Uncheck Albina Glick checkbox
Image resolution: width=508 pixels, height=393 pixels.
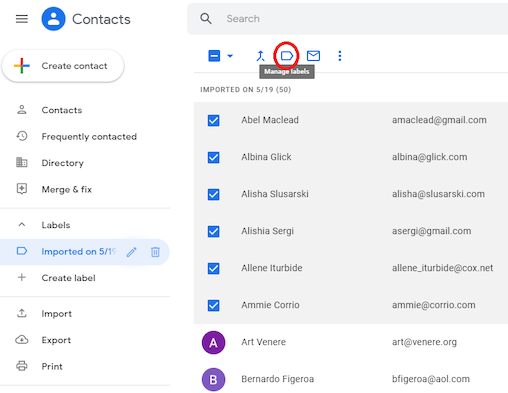(213, 157)
